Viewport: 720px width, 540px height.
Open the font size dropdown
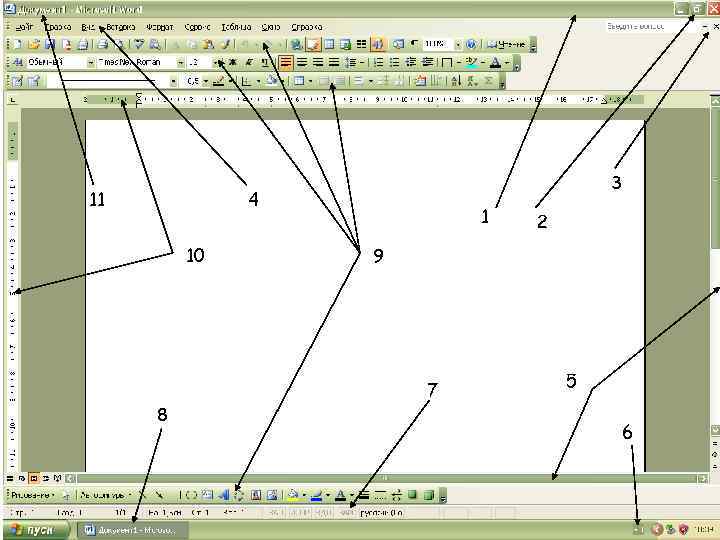pos(215,62)
